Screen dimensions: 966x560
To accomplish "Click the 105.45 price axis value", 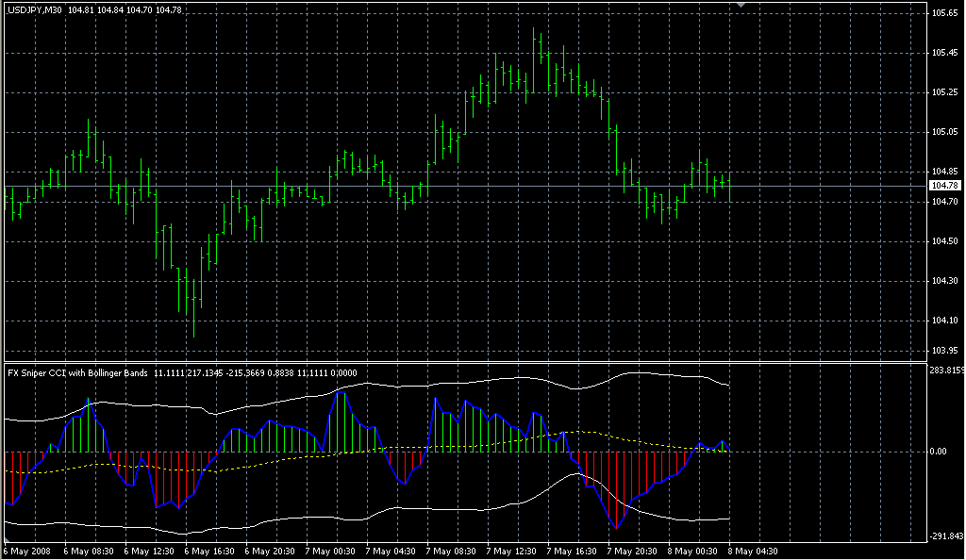I will [944, 53].
